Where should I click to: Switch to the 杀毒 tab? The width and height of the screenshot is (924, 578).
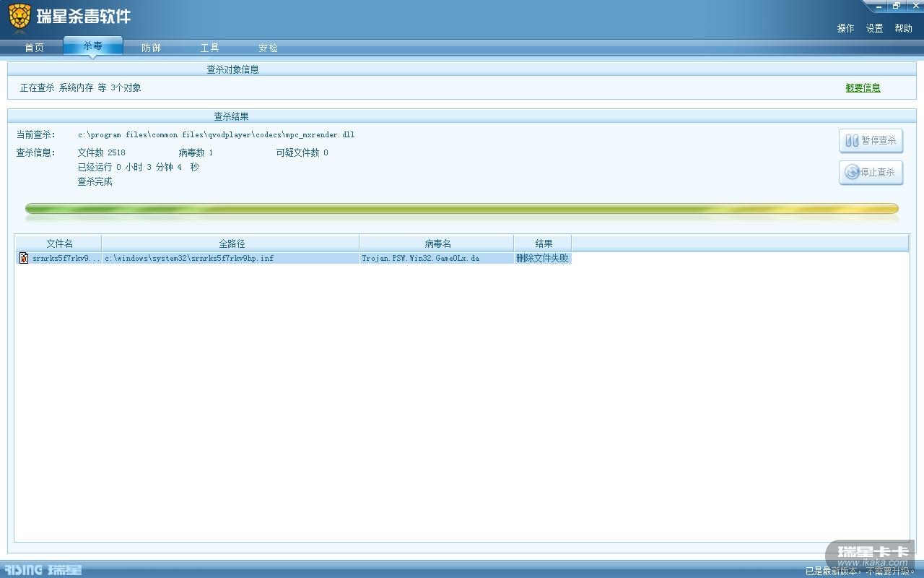tap(92, 46)
